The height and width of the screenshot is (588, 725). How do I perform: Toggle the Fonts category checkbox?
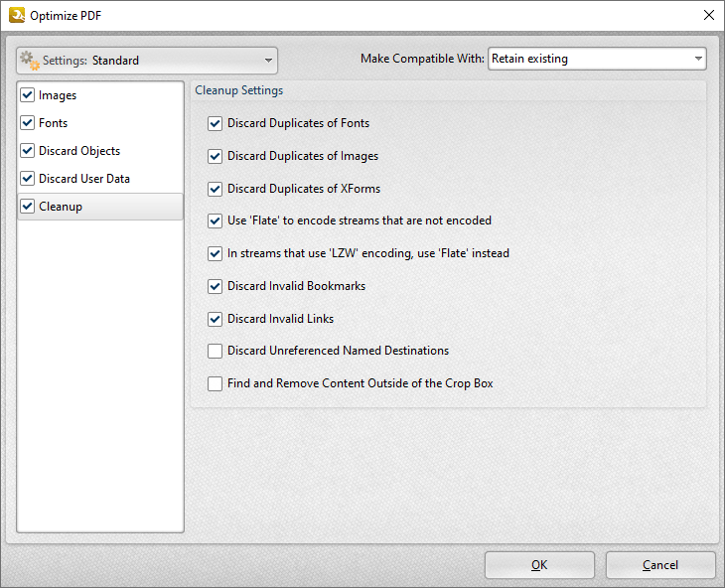(x=28, y=123)
